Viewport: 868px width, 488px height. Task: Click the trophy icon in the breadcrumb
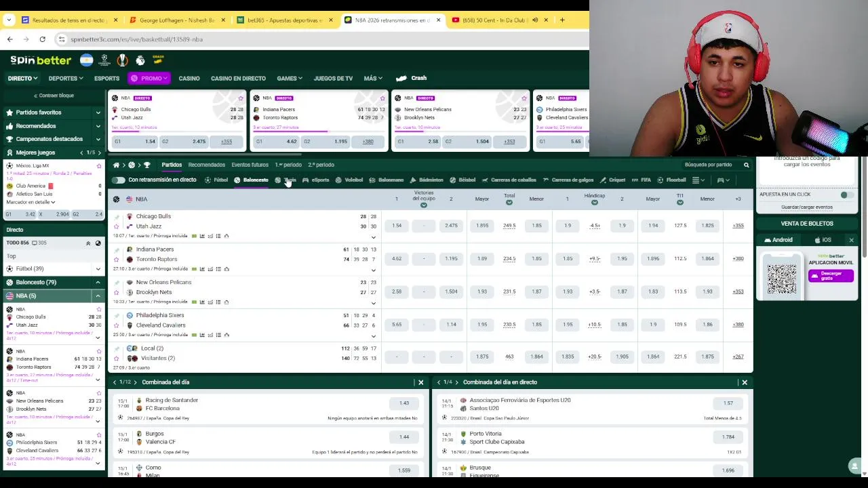(x=146, y=165)
